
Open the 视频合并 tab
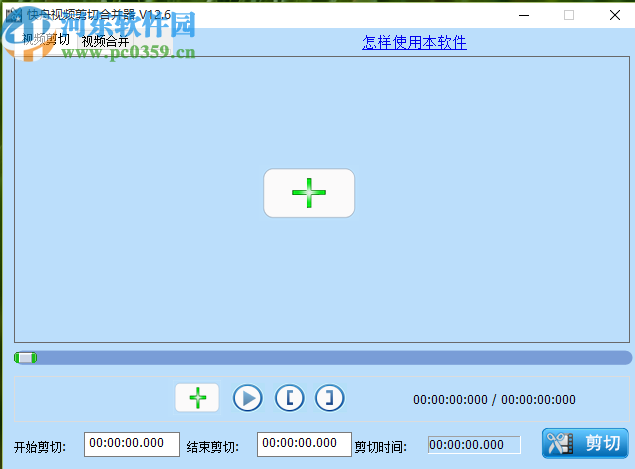[105, 41]
